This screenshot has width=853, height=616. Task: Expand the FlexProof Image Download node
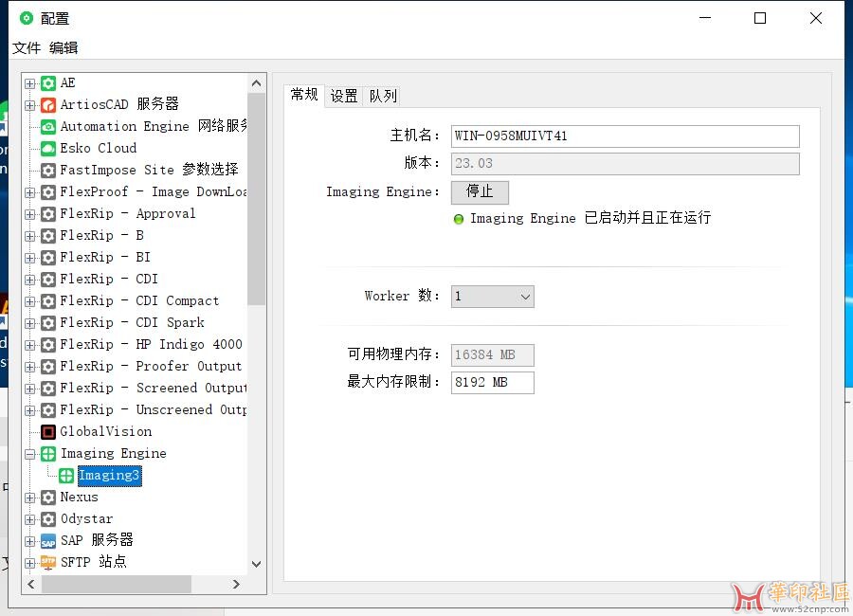click(30, 192)
